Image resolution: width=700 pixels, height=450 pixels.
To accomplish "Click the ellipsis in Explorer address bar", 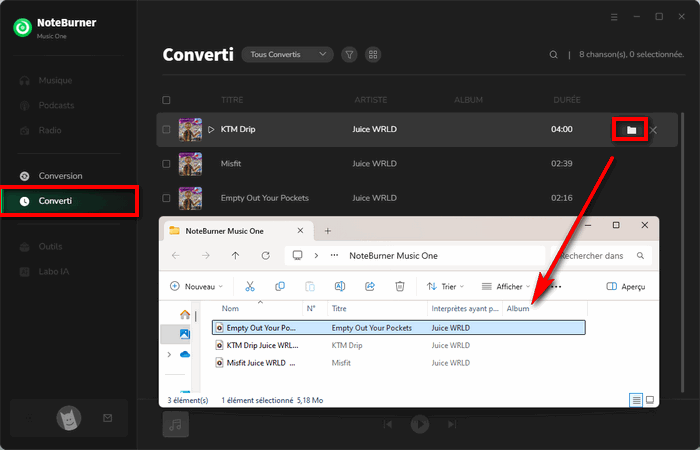I will [x=334, y=256].
